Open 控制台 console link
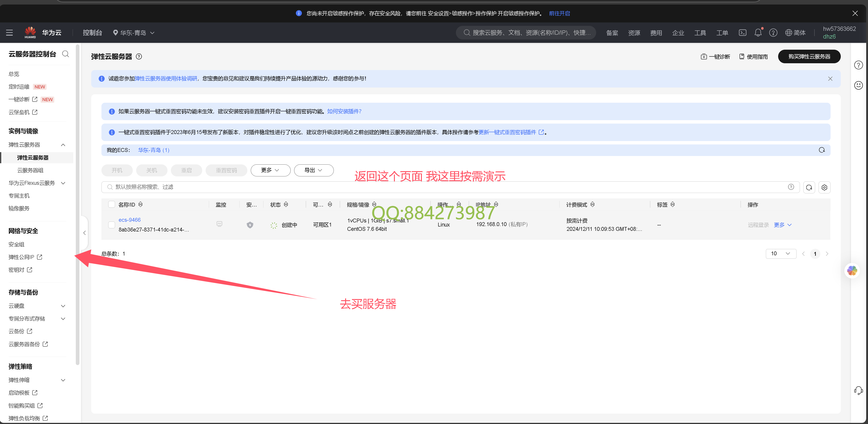 [92, 33]
